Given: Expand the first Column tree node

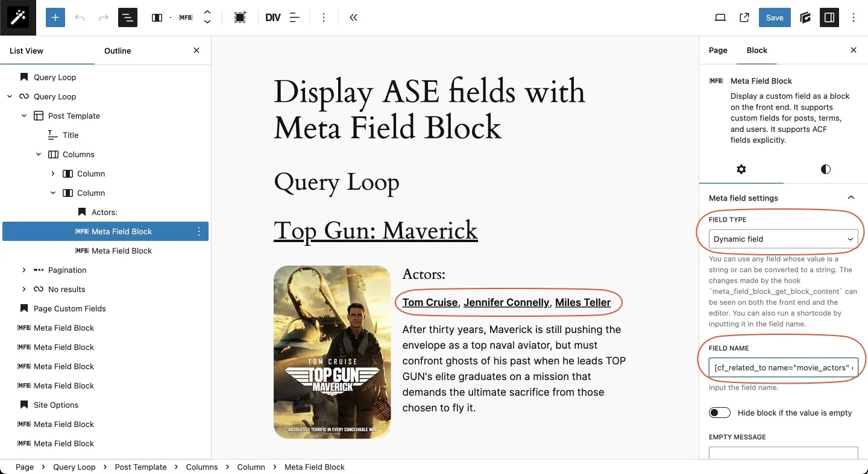Looking at the screenshot, I should tap(53, 173).
